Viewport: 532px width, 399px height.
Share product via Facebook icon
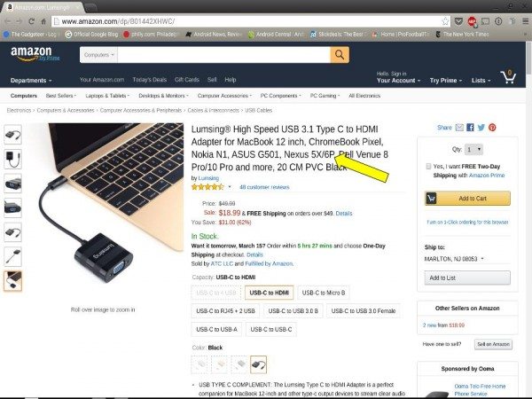pos(470,127)
